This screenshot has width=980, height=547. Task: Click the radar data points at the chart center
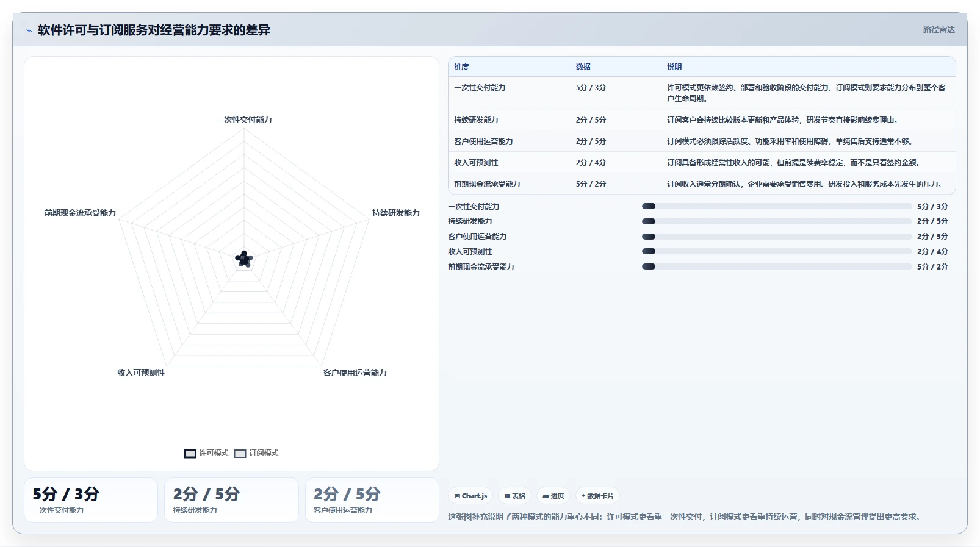coord(244,259)
